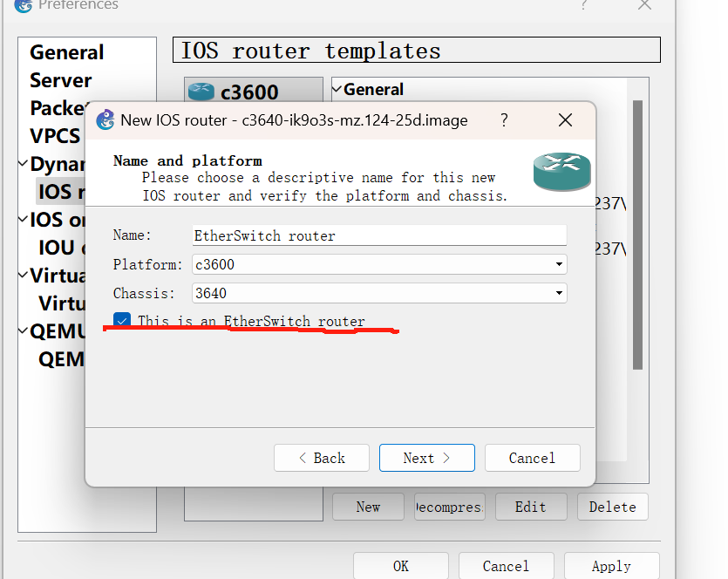Screen dimensions: 728x579
Task: Click the c3600 router icon in template list
Action: (201, 92)
